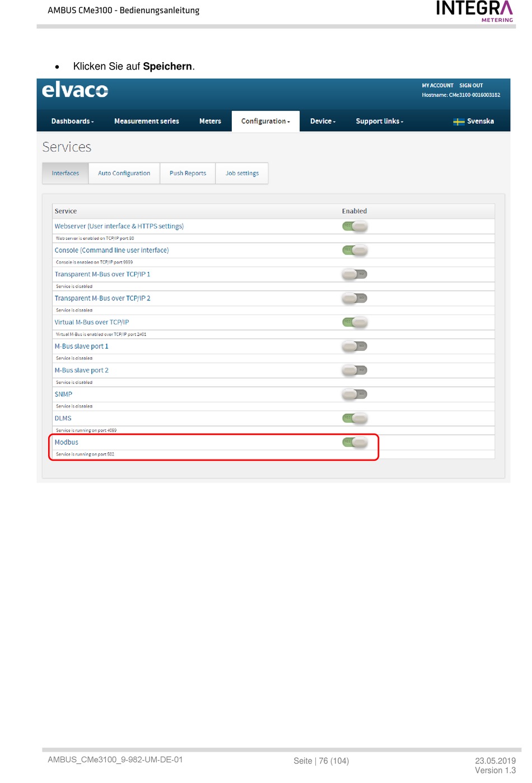Image resolution: width=532 pixels, height=783 pixels.
Task: Click the elvaco logo
Action: (x=75, y=90)
